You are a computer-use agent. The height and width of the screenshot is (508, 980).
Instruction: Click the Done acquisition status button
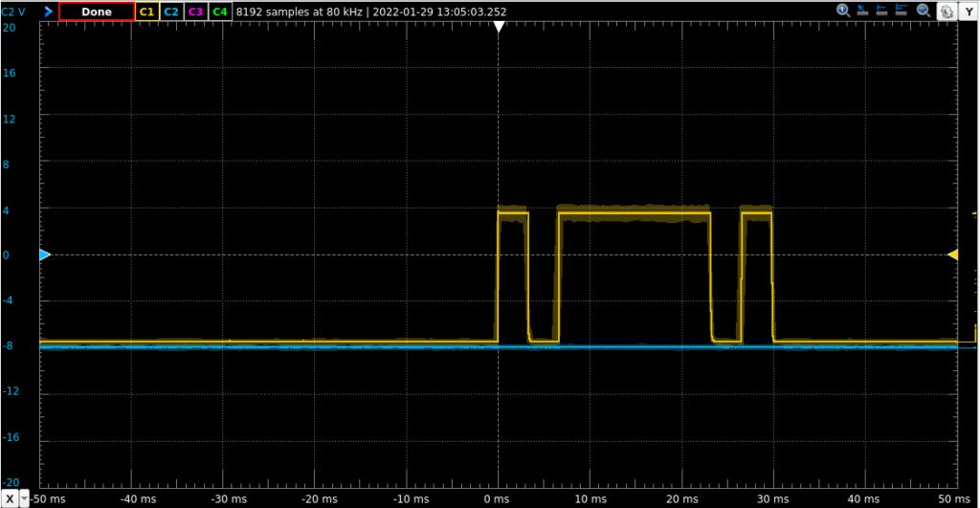(97, 11)
